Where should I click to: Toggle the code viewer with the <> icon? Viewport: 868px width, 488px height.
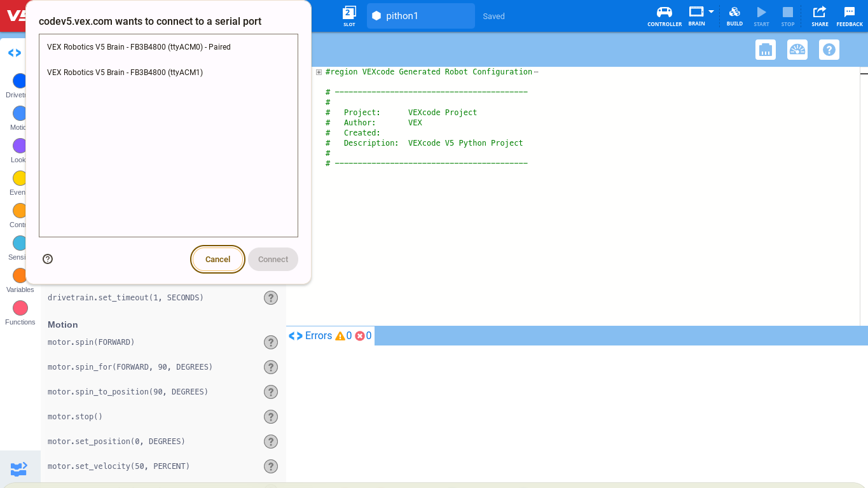pos(14,53)
